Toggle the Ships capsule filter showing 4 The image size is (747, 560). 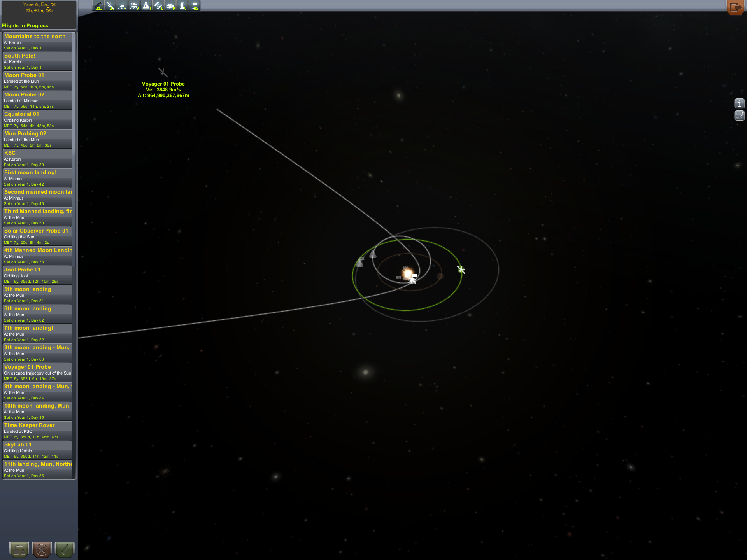[x=147, y=5]
